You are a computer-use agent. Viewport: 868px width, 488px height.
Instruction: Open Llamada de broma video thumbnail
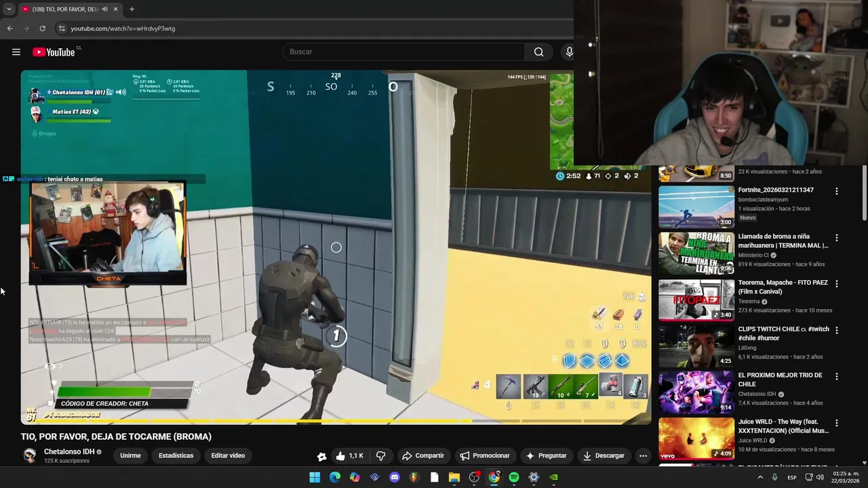[696, 253]
